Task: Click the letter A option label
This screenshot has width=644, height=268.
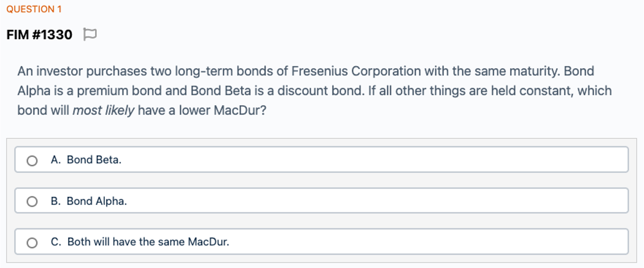Action: tap(55, 160)
